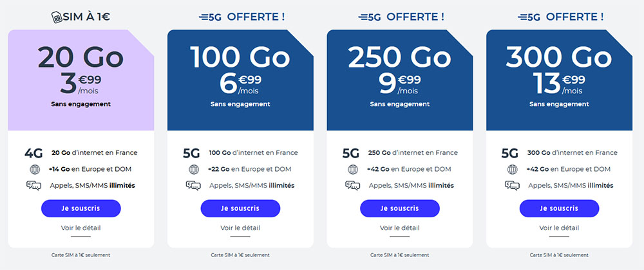The height and width of the screenshot is (270, 644).
Task: Click Je souscris under the 250 Go plan
Action: (x=400, y=208)
